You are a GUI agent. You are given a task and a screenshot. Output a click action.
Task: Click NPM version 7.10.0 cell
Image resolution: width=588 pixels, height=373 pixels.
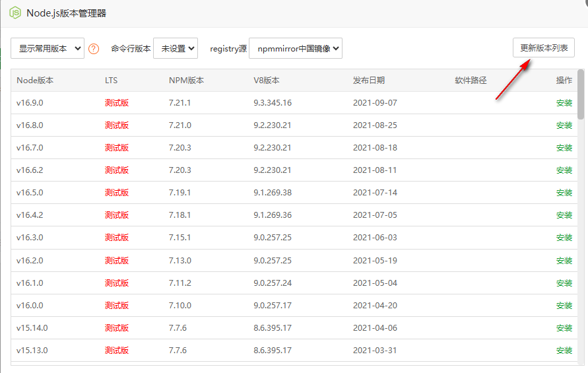pyautogui.click(x=180, y=306)
